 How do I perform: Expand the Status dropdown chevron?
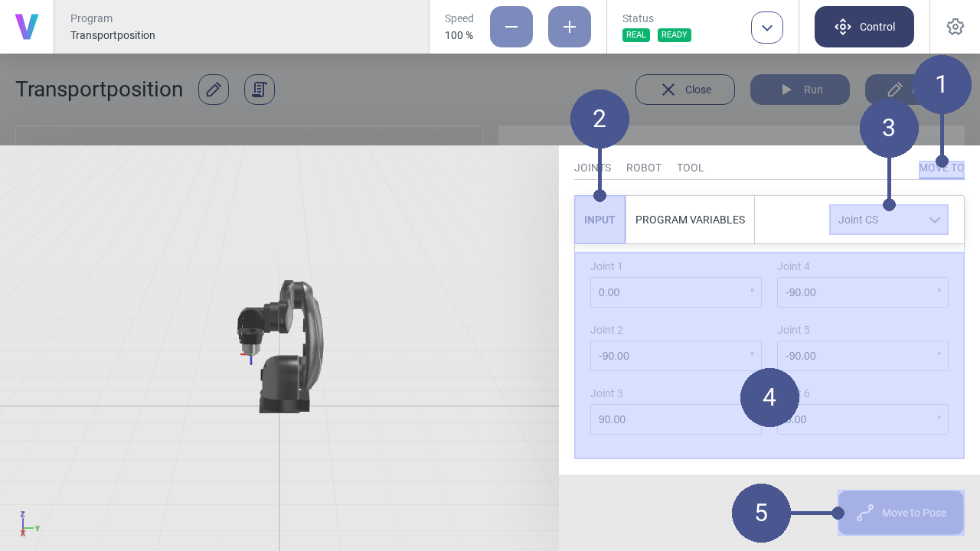tap(767, 28)
